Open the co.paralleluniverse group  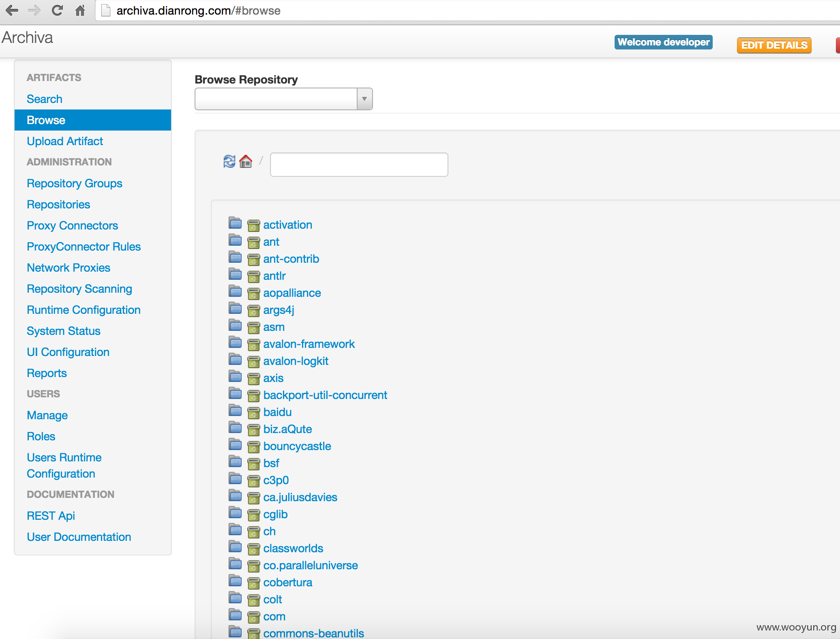[311, 565]
